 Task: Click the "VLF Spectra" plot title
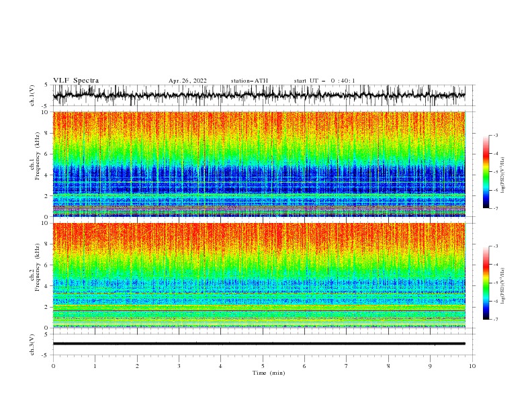[x=76, y=81]
